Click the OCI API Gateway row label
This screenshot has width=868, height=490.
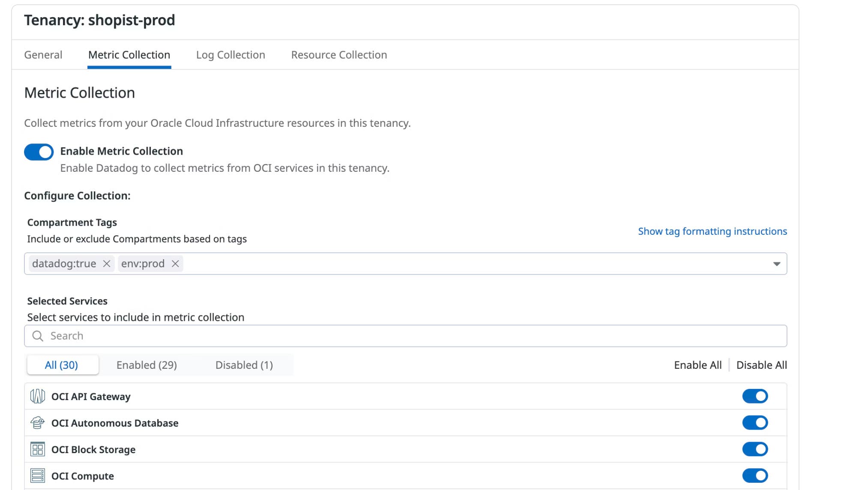(91, 396)
